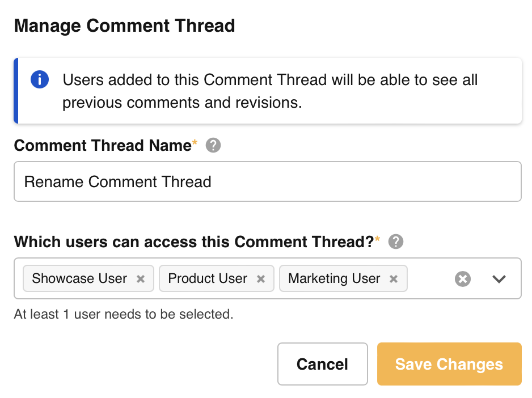532x398 pixels.
Task: Click help icon beside user access question
Action: [x=396, y=242]
